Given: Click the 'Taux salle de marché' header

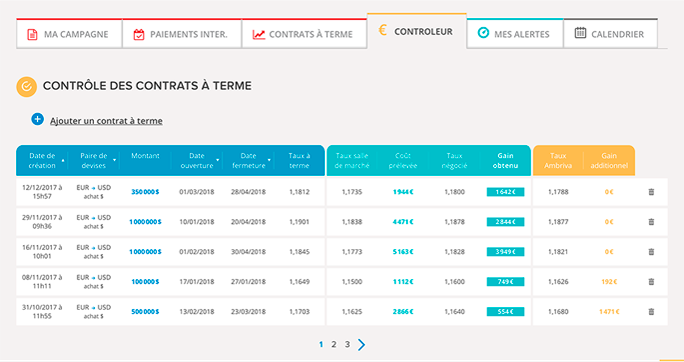Looking at the screenshot, I should click(x=352, y=161).
